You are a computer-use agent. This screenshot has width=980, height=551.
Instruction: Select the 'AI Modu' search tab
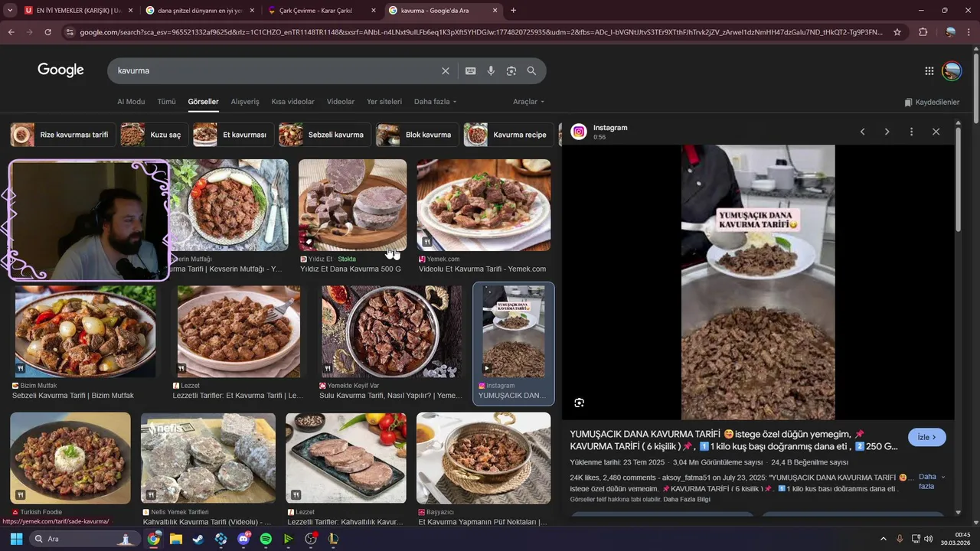[x=131, y=102]
